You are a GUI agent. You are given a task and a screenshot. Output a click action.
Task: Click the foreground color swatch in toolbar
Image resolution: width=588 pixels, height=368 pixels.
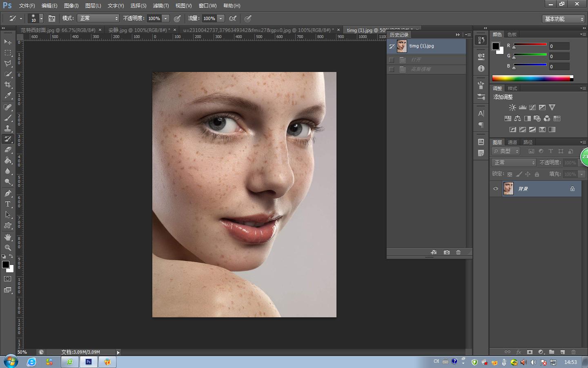tap(6, 265)
